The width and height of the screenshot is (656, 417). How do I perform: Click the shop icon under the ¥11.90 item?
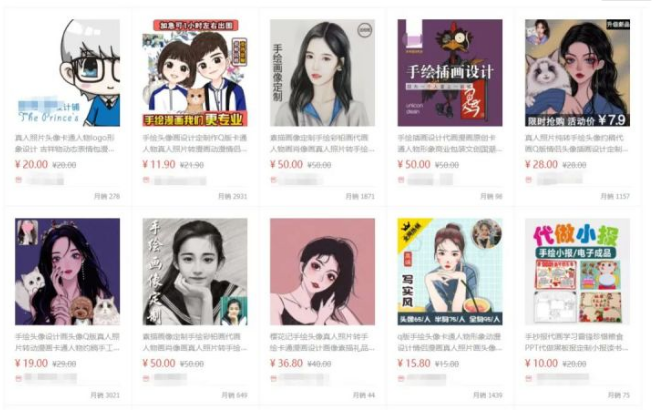click(x=146, y=180)
